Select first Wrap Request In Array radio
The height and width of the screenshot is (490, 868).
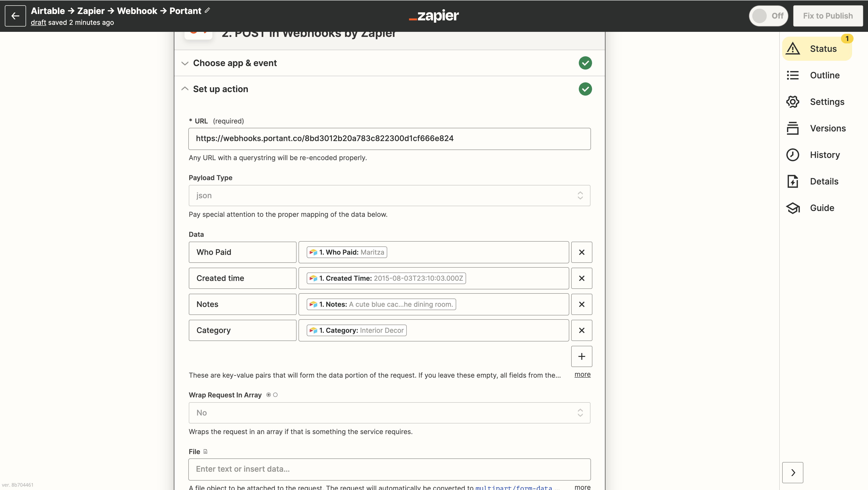click(269, 395)
